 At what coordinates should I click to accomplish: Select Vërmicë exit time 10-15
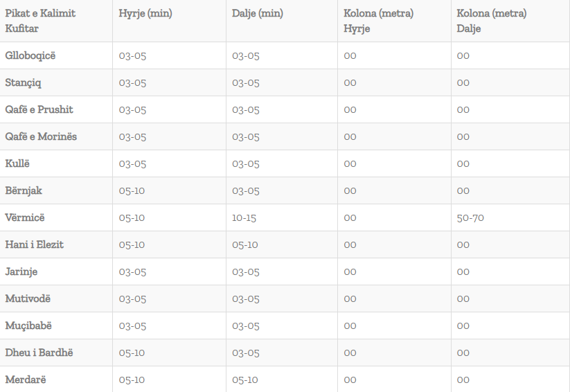click(244, 218)
